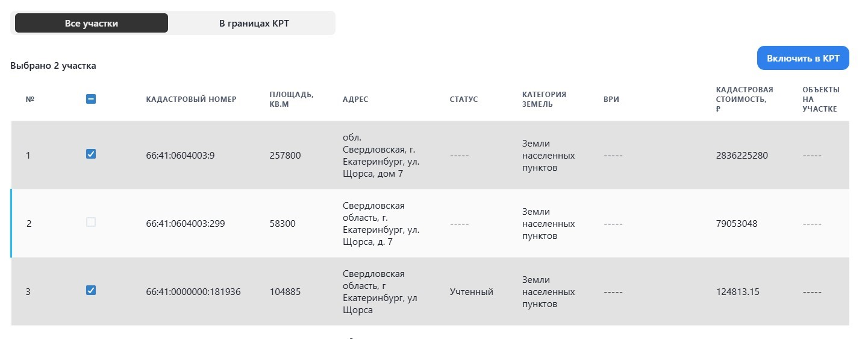868x339 pixels.
Task: Select cadastral number 66:41:0000000:181936
Action: pyautogui.click(x=193, y=292)
